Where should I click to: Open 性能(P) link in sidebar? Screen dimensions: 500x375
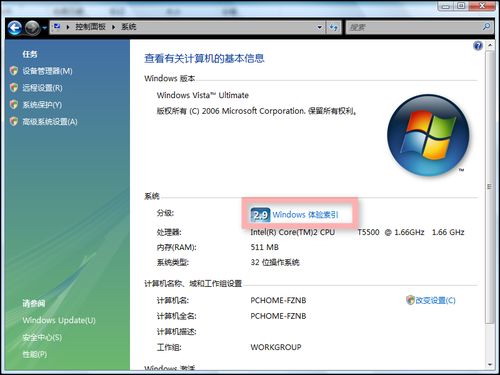pyautogui.click(x=35, y=354)
